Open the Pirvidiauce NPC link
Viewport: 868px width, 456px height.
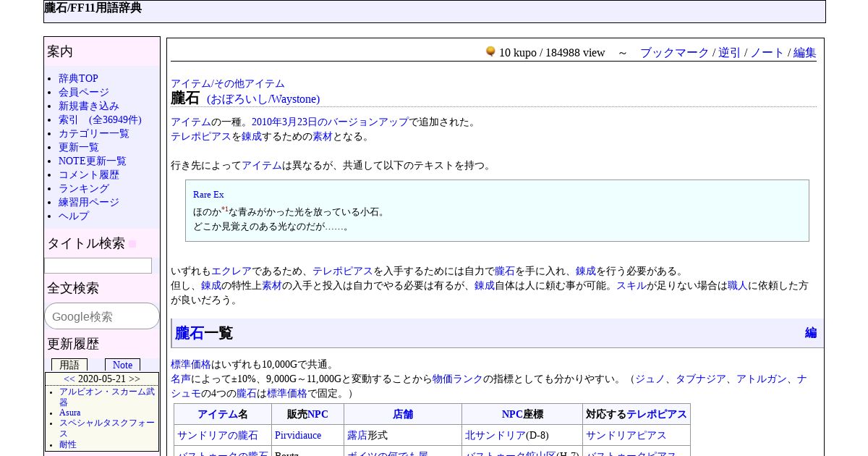(x=298, y=436)
